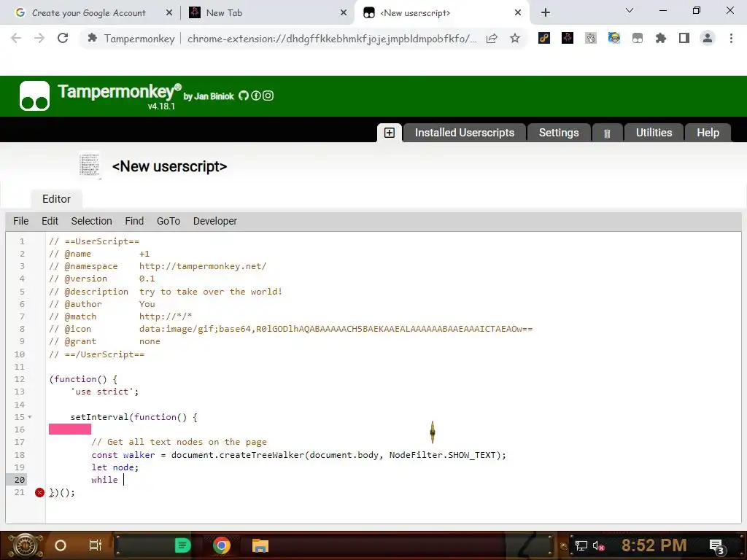The height and width of the screenshot is (560, 747).
Task: Switch to Utilities tab
Action: point(654,133)
